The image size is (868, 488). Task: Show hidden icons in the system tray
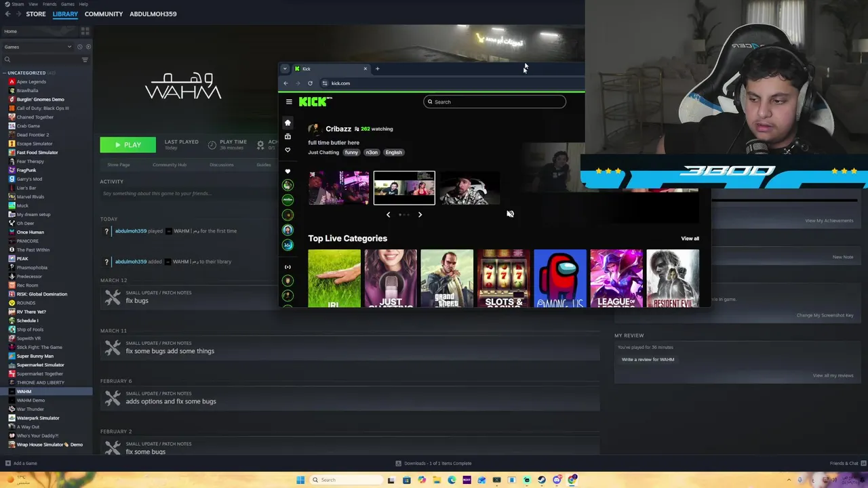(x=789, y=480)
